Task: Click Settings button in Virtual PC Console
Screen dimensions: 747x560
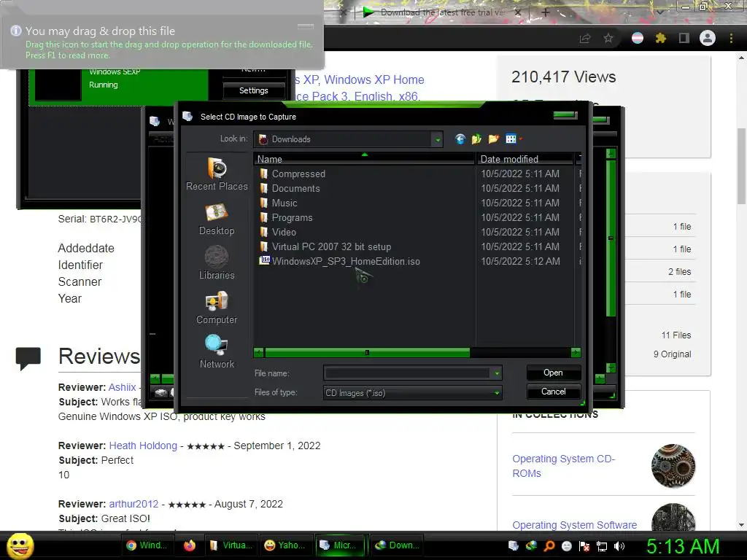Action: 253,90
